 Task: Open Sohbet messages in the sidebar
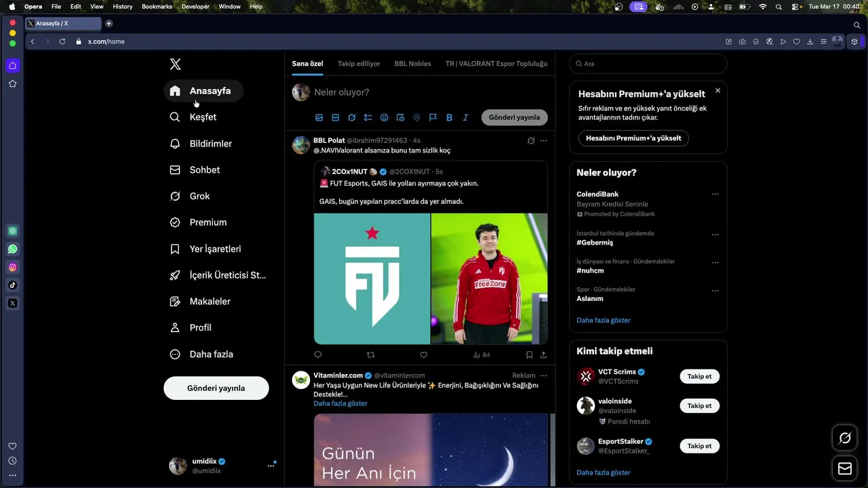pyautogui.click(x=195, y=170)
